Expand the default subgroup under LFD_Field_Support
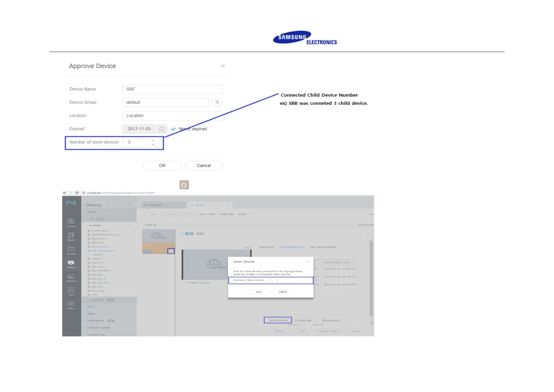The width and height of the screenshot is (554, 392). (90, 254)
